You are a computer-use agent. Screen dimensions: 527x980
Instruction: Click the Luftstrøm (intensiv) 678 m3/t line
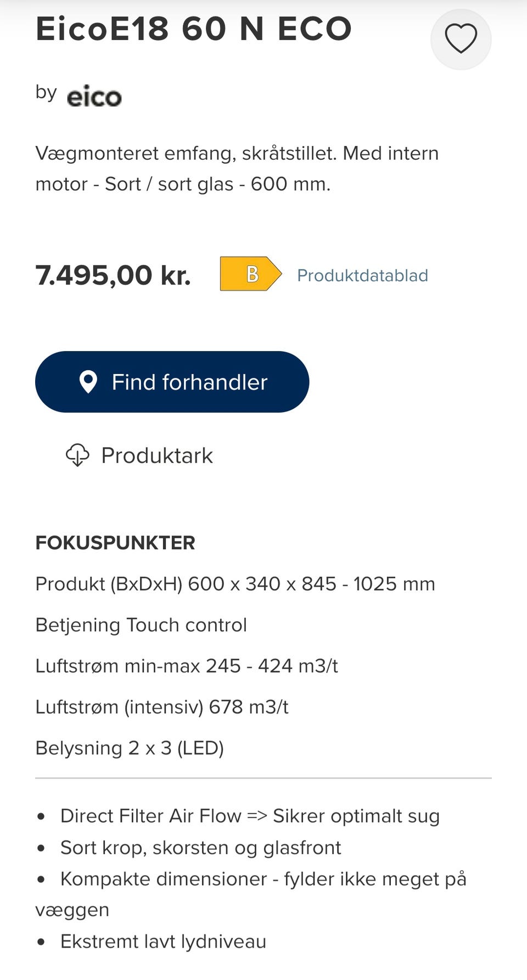[x=162, y=707]
